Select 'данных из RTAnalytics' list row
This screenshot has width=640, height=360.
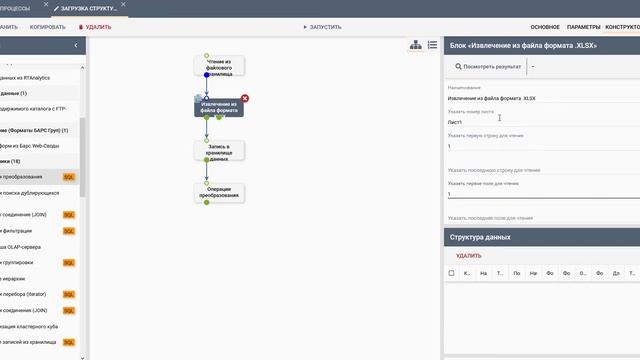(x=40, y=78)
